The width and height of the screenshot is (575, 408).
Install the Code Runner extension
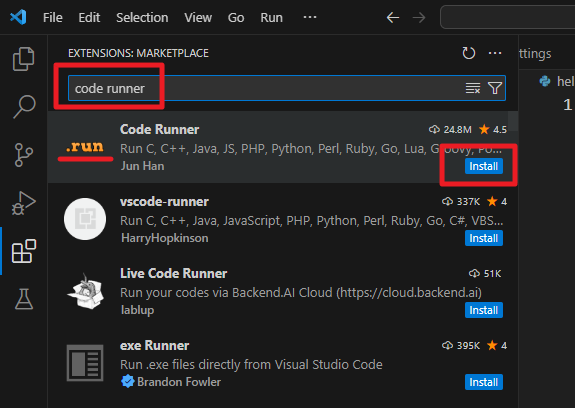484,166
